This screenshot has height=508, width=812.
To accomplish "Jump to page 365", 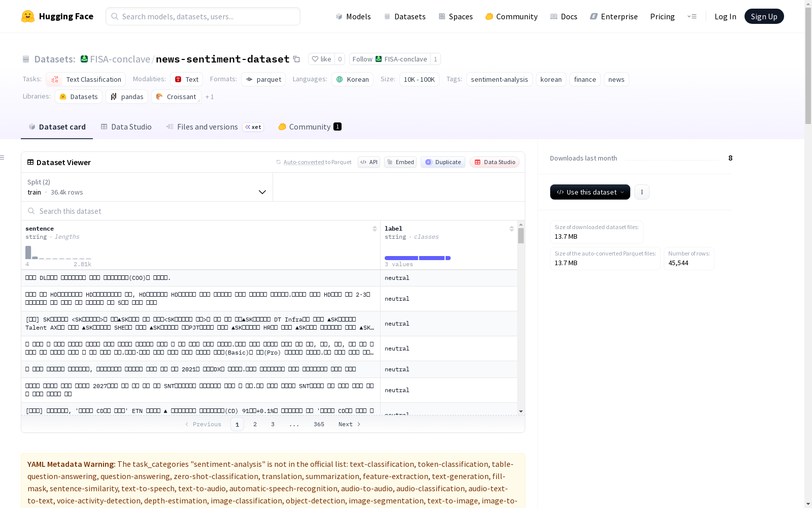I will click(x=319, y=424).
